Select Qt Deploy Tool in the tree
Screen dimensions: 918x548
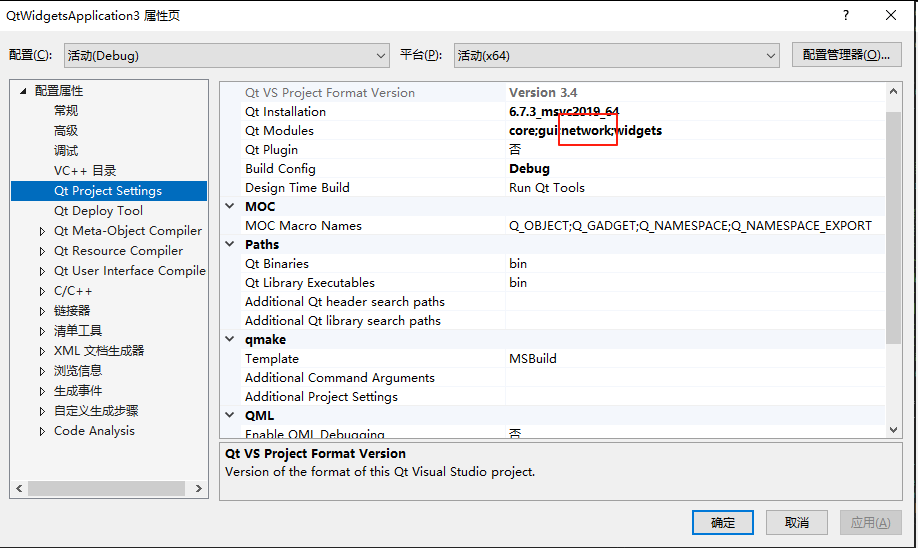click(98, 211)
